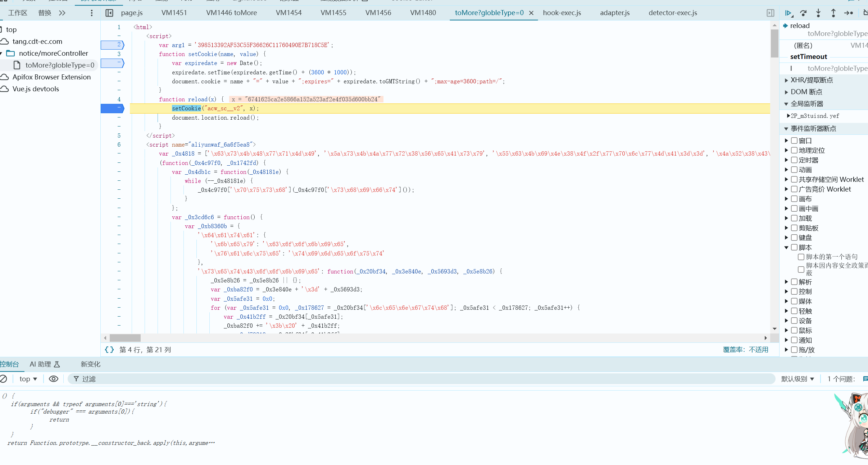
Task: Switch to VM1451 tab
Action: point(174,13)
